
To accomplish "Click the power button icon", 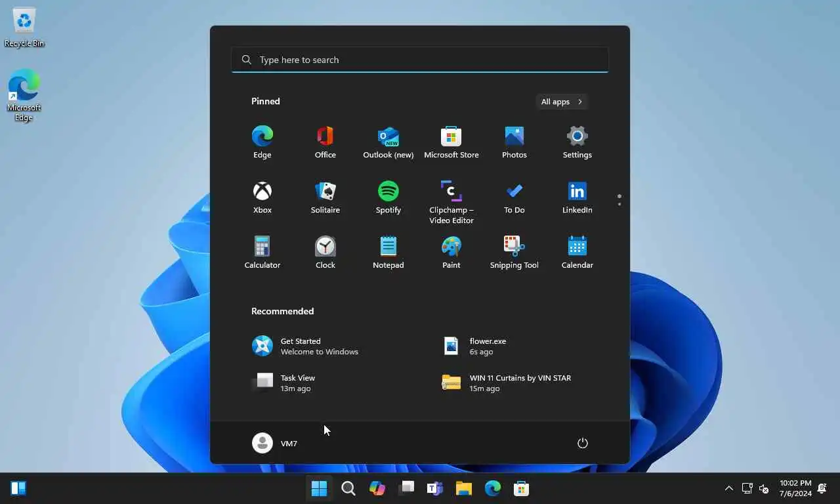I will pyautogui.click(x=582, y=443).
